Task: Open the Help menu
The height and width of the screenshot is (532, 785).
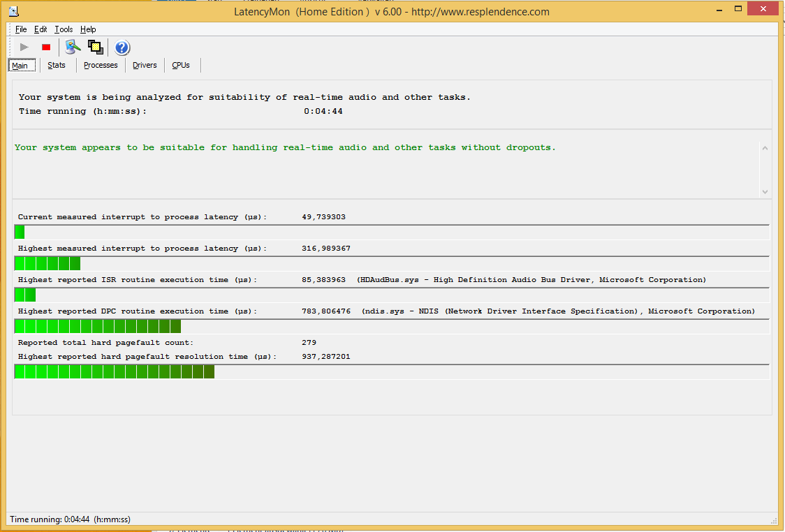Action: click(x=88, y=29)
